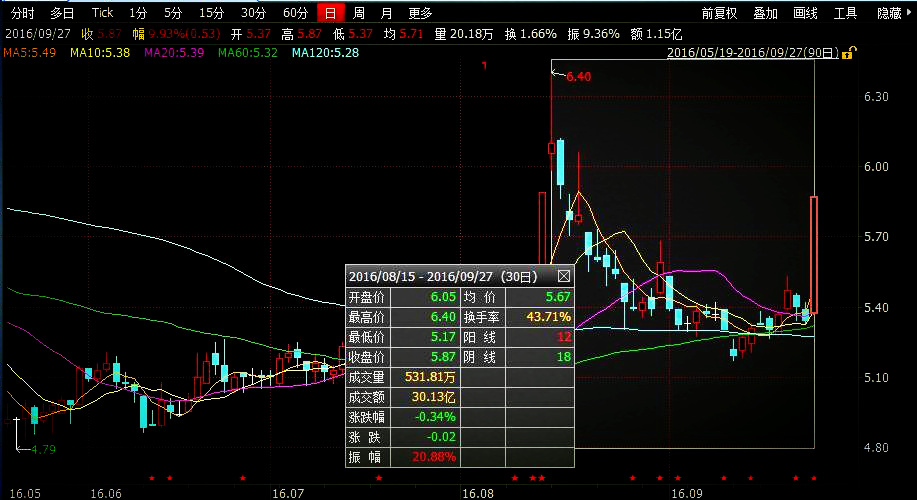Switch chart to Tick view
The height and width of the screenshot is (500, 917).
pyautogui.click(x=102, y=13)
